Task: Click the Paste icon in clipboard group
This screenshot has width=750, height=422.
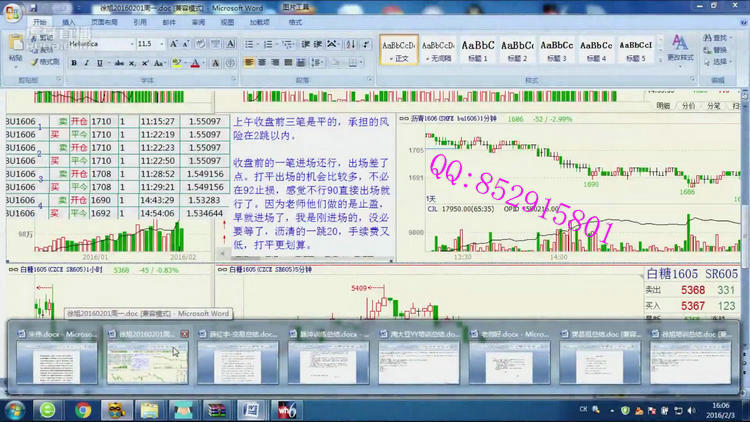Action: pos(16,50)
